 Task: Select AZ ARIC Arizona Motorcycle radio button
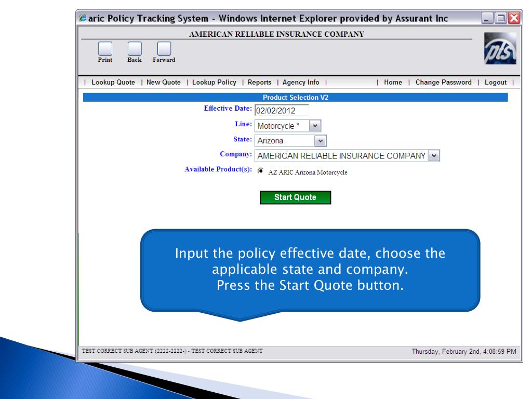point(261,170)
